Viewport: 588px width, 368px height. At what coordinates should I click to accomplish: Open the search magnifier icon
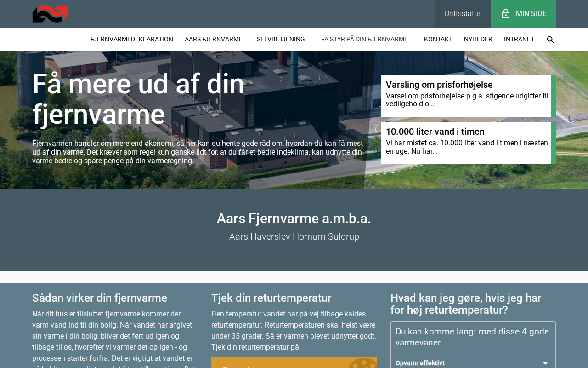[x=550, y=40]
